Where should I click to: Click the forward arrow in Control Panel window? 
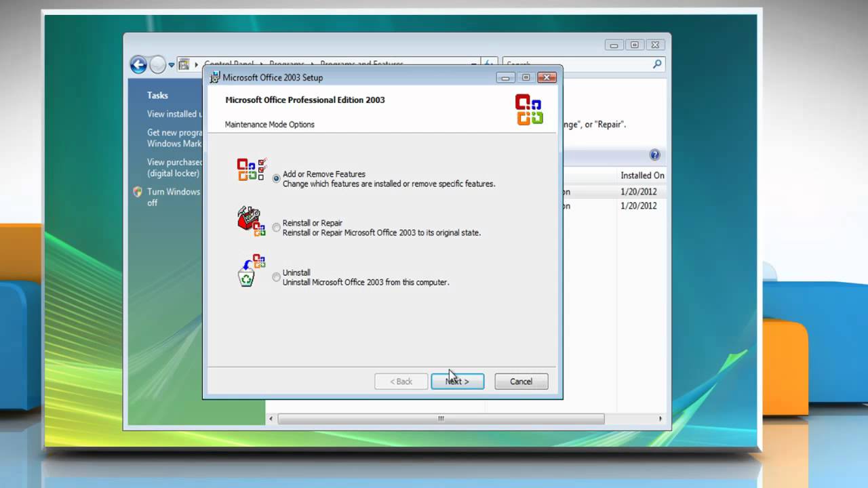click(x=157, y=65)
